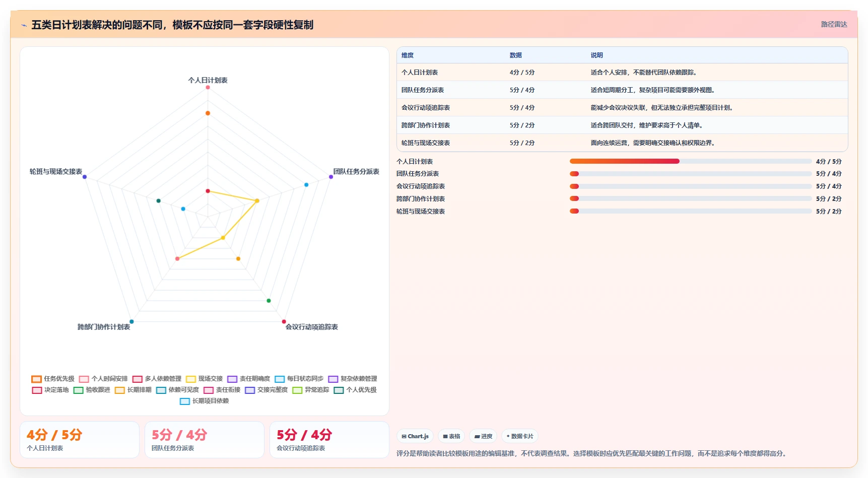This screenshot has height=478, width=868.
Task: Click the 表格 chip
Action: [451, 436]
